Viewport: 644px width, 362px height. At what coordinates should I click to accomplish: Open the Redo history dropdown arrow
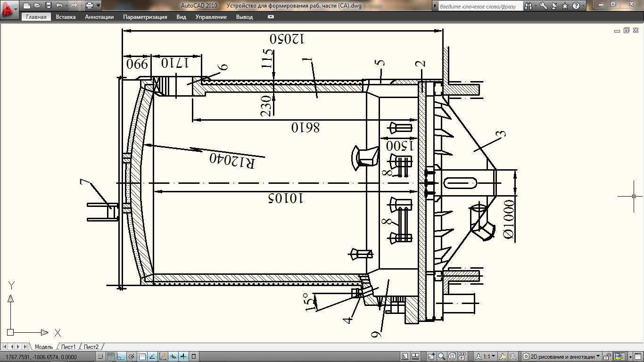[81, 6]
